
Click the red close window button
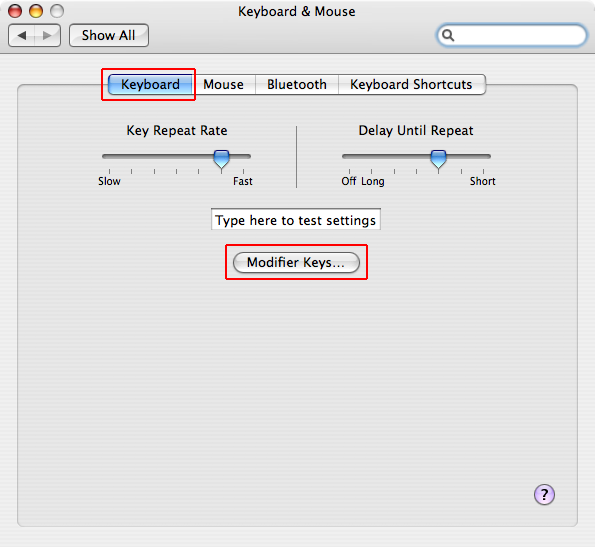[15, 11]
